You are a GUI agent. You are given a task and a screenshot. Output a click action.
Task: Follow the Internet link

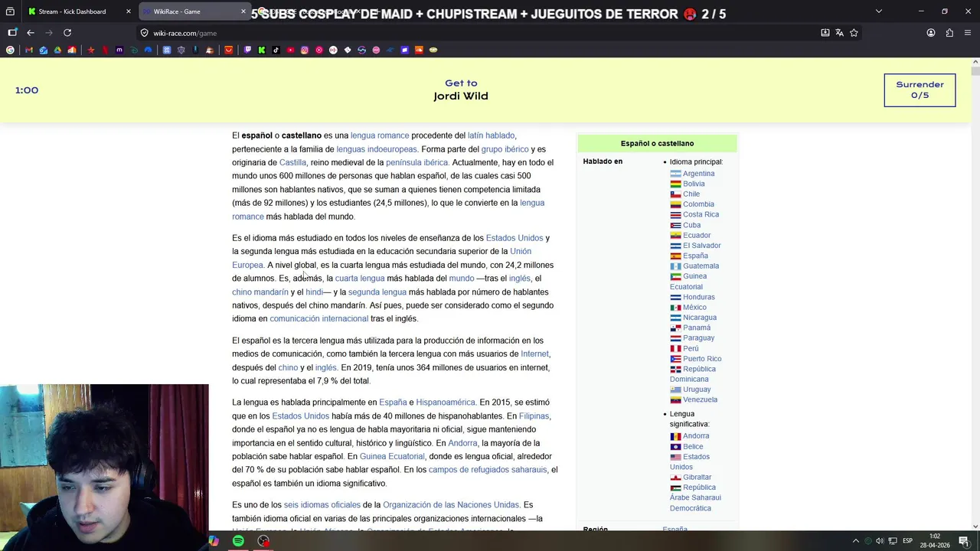click(x=534, y=354)
